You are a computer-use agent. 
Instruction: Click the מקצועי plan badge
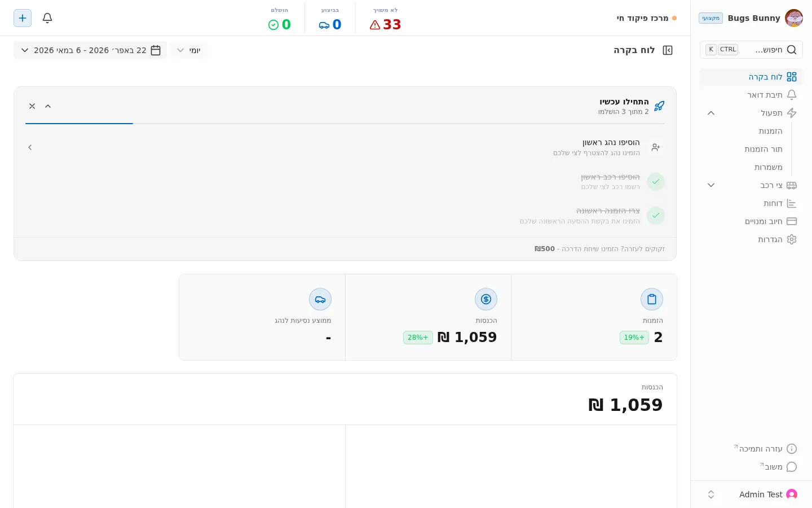710,18
